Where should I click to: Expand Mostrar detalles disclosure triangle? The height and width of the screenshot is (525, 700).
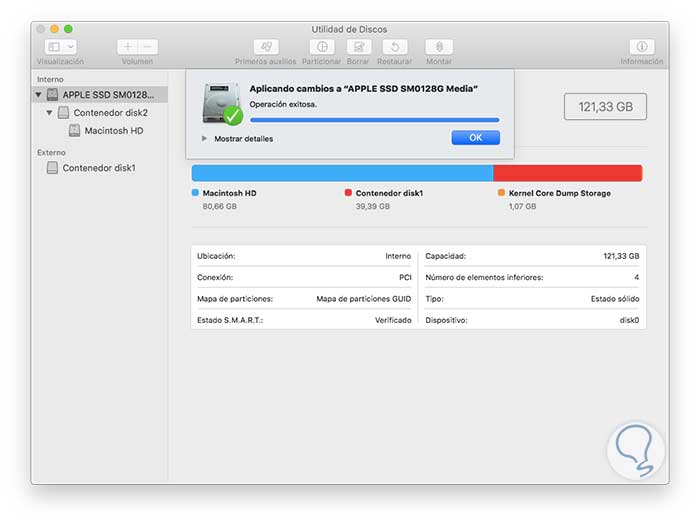pyautogui.click(x=204, y=138)
